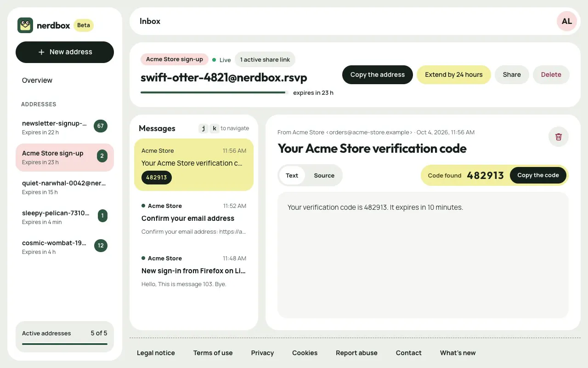Copy the code 482913

click(x=538, y=175)
